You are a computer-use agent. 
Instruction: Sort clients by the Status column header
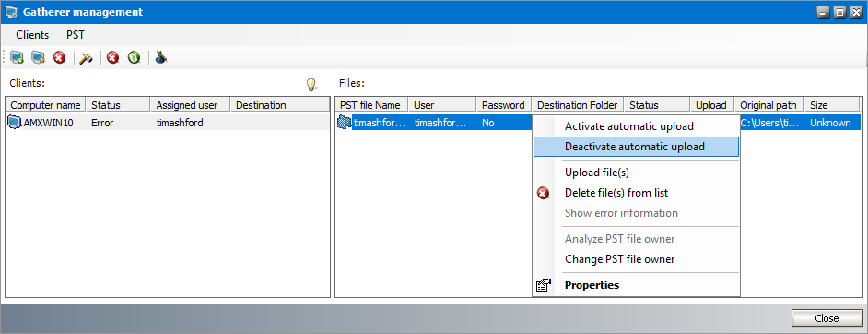tap(118, 104)
